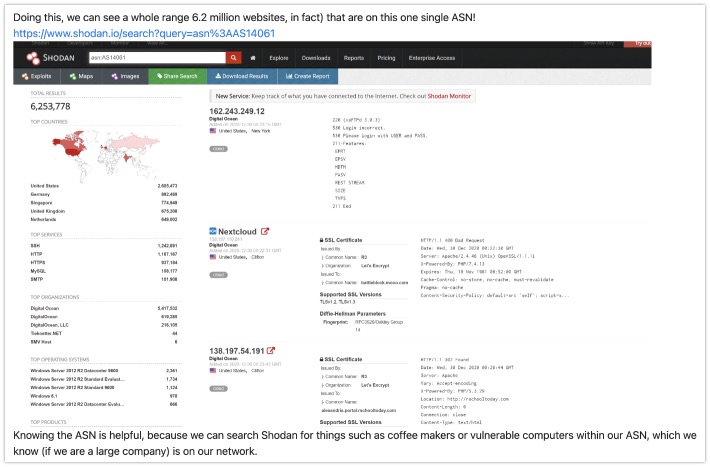This screenshot has width=710, height=467.
Task: Open the Pricing menu item
Action: pyautogui.click(x=386, y=58)
